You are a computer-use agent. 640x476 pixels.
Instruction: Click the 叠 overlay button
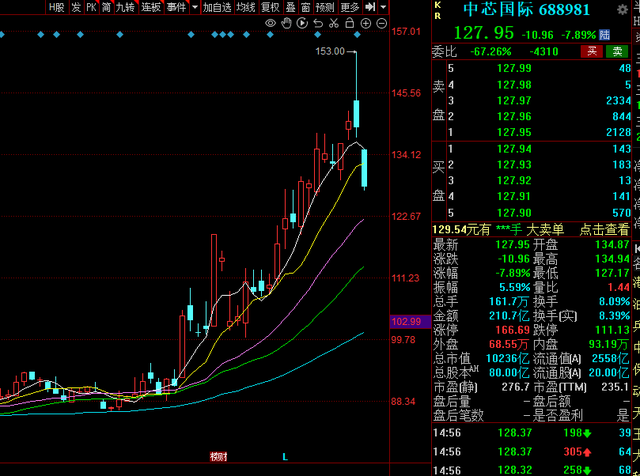[291, 7]
